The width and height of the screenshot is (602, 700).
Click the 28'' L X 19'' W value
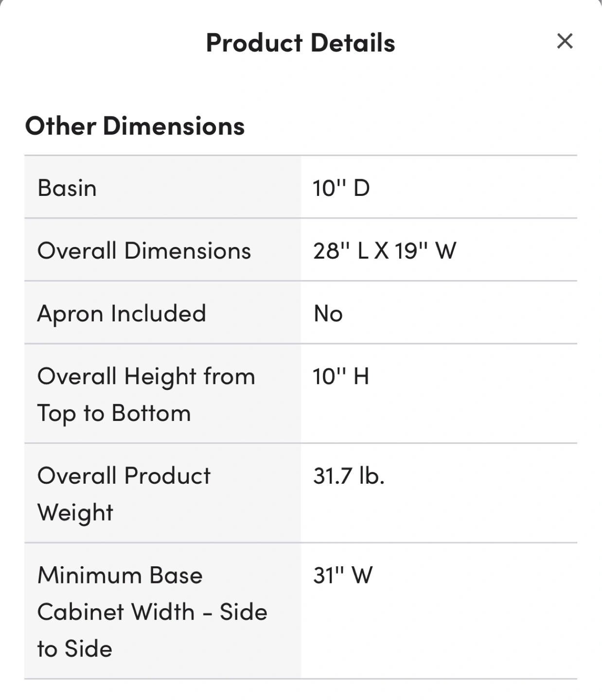pos(384,251)
